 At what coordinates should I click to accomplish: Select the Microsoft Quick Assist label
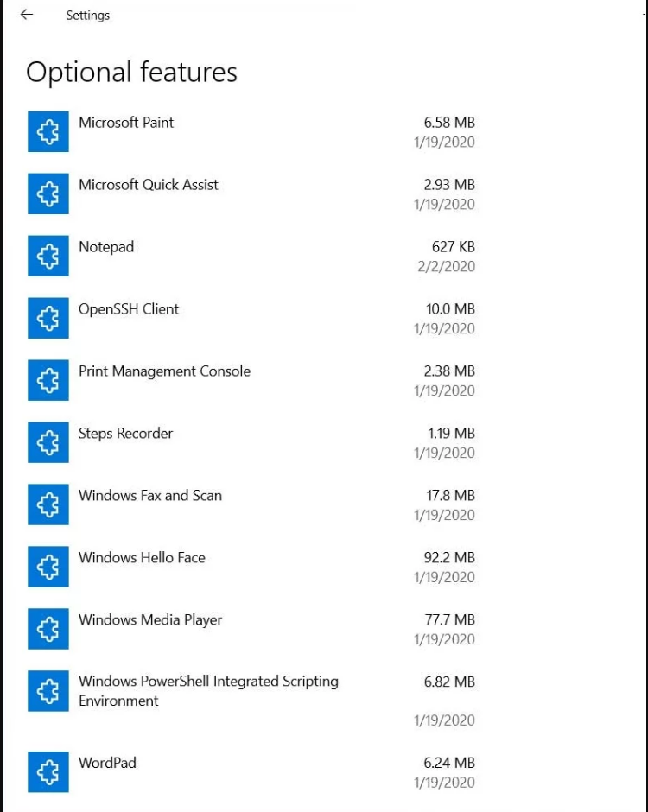(149, 185)
